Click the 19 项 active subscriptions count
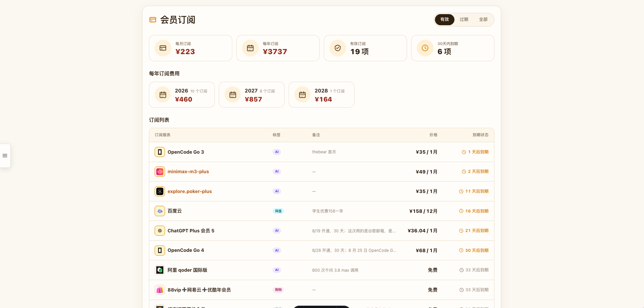Image resolution: width=644 pixels, height=308 pixels. (360, 52)
